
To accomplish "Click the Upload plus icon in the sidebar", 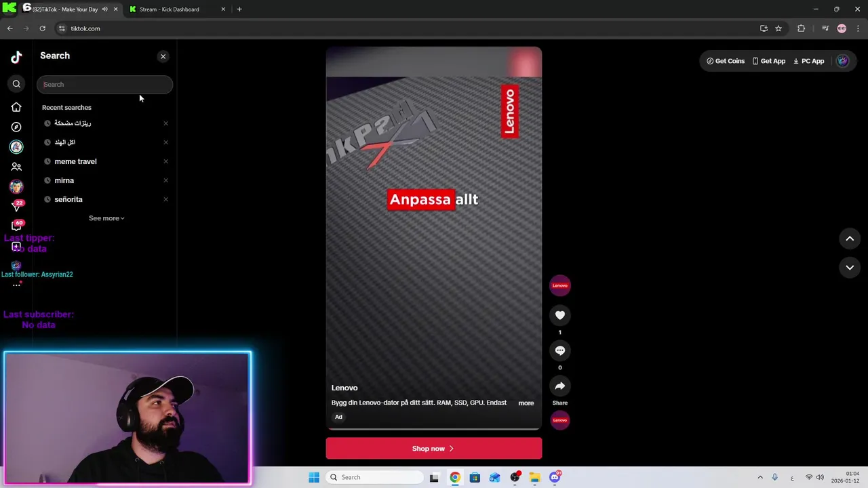I will point(16,246).
